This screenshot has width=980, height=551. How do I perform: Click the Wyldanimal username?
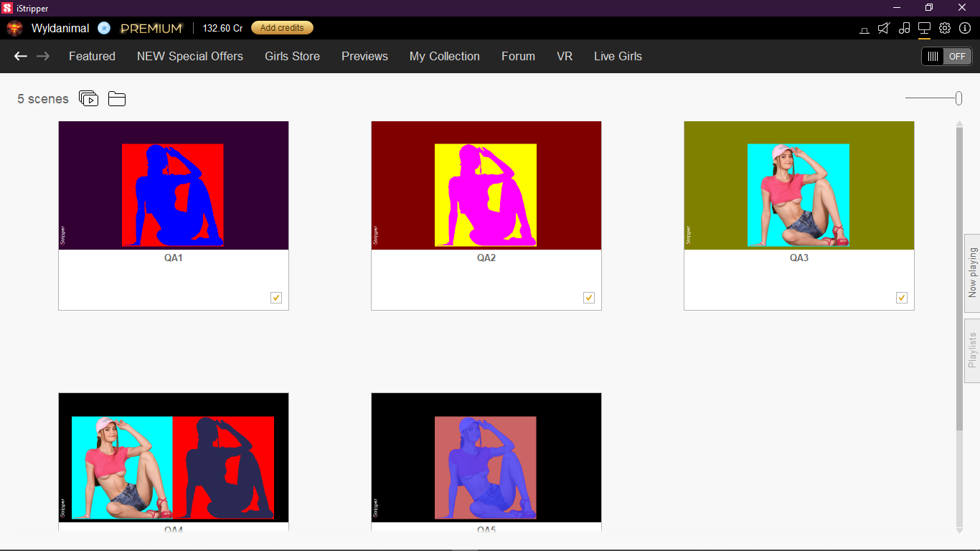pos(60,29)
